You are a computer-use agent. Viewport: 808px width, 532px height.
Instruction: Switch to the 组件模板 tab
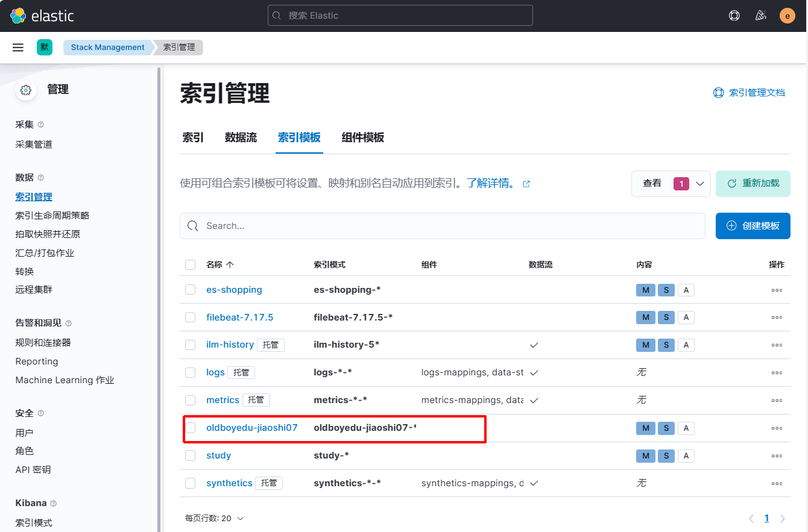pos(362,137)
